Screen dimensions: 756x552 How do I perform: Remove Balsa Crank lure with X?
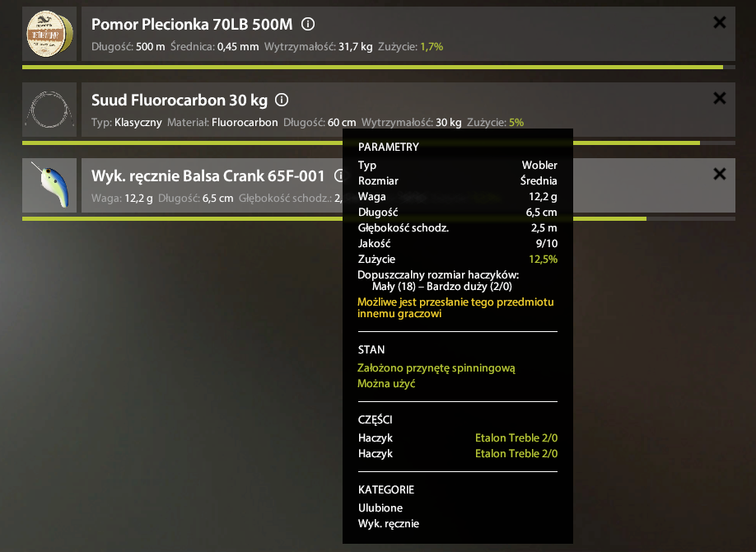click(x=720, y=174)
